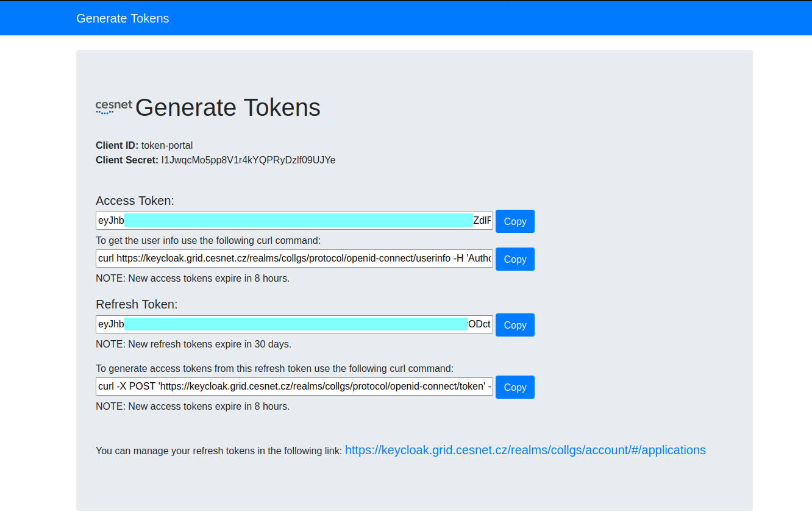Copy the Access Token
Screen dimensions: 812x517
coord(515,221)
